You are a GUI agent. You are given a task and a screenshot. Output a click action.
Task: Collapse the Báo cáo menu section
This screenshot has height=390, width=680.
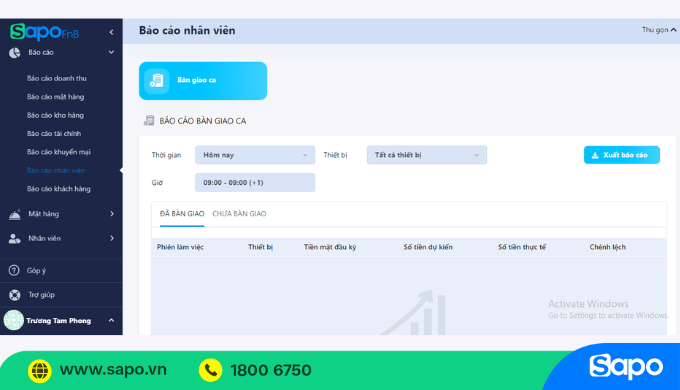point(111,52)
